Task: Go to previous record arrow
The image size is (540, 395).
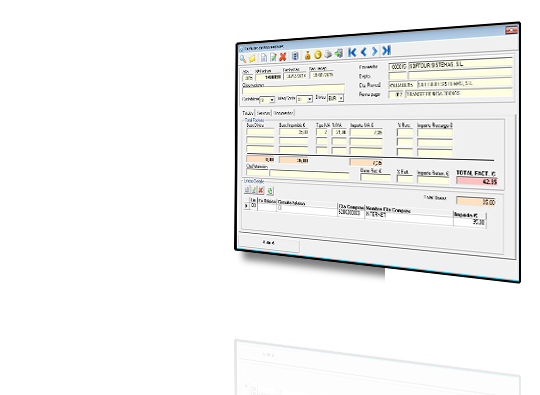Action: coord(363,52)
